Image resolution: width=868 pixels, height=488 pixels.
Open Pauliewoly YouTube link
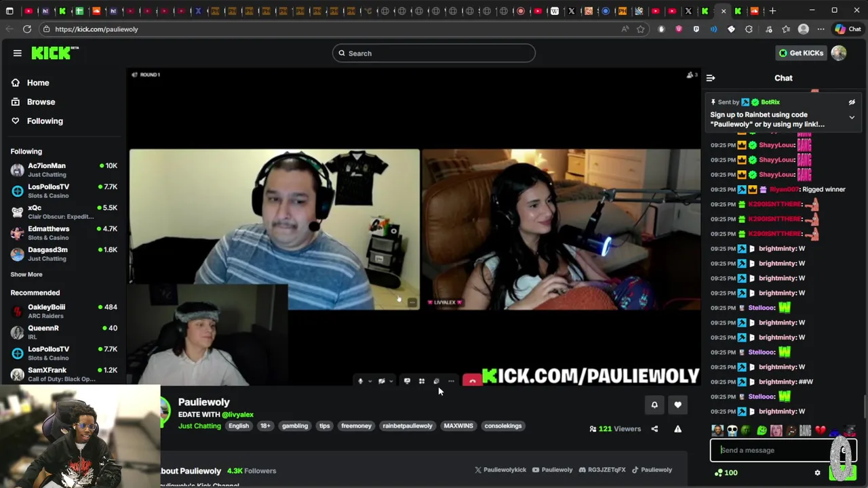pos(552,470)
